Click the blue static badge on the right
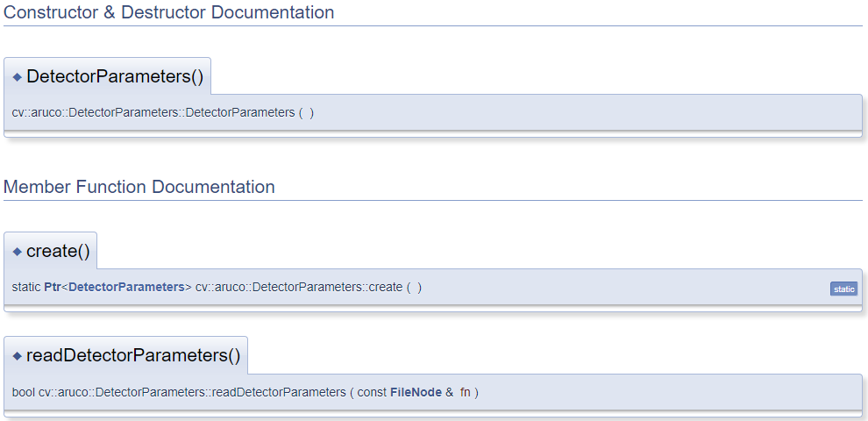This screenshot has width=868, height=421. 843,289
